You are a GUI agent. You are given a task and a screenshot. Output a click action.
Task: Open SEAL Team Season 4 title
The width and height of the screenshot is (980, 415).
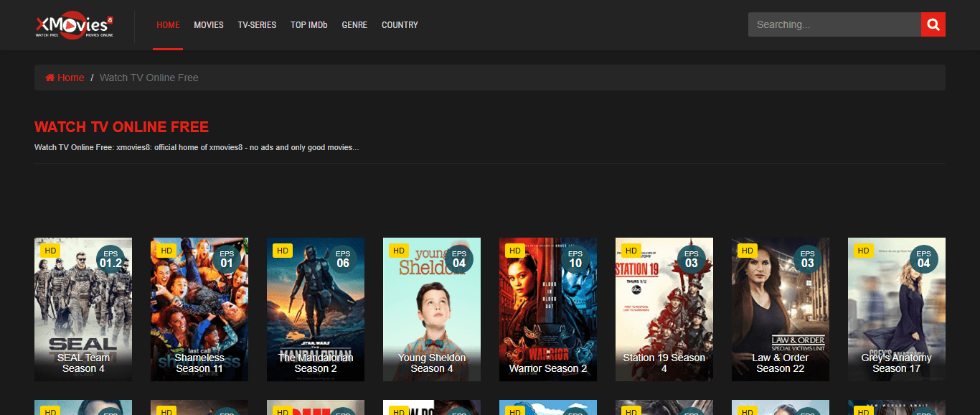pos(83,363)
